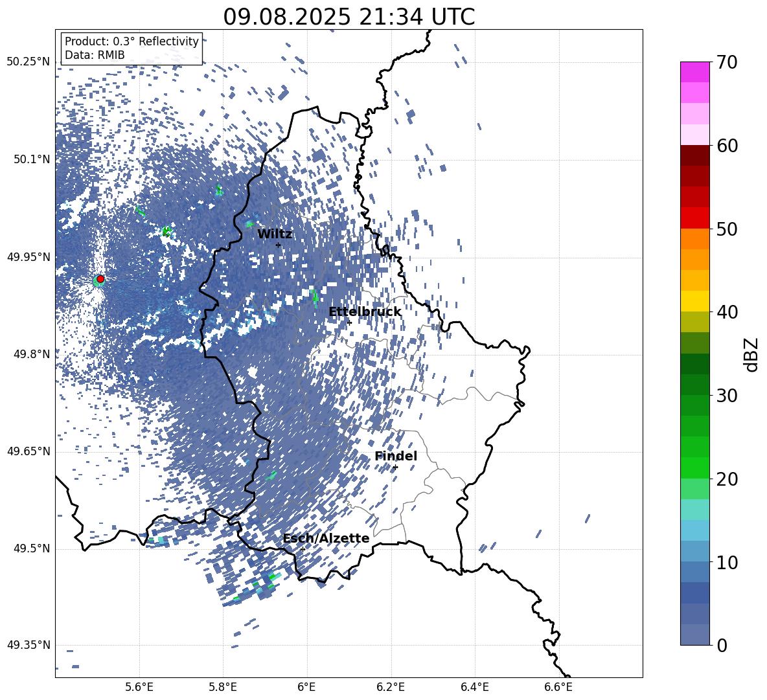
Task: Click the Product: 0.3° Reflectivity text
Action: coord(132,41)
